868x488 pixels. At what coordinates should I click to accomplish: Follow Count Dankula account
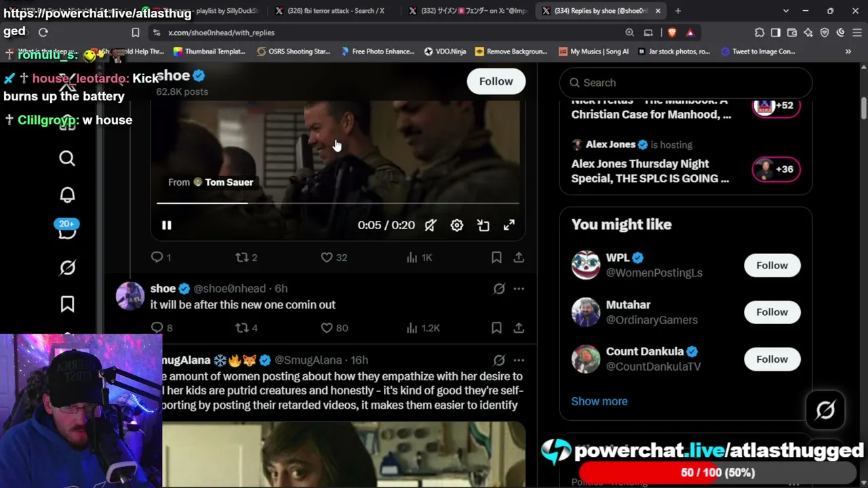click(x=772, y=359)
